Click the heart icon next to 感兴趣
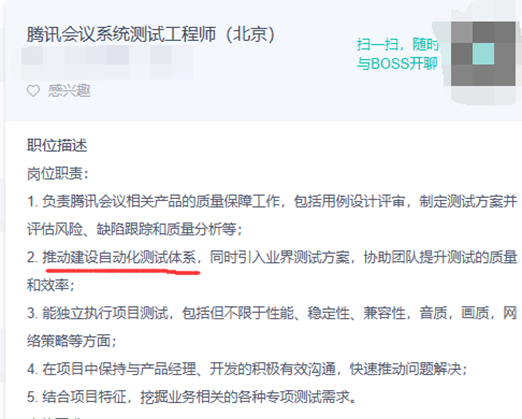 click(33, 91)
